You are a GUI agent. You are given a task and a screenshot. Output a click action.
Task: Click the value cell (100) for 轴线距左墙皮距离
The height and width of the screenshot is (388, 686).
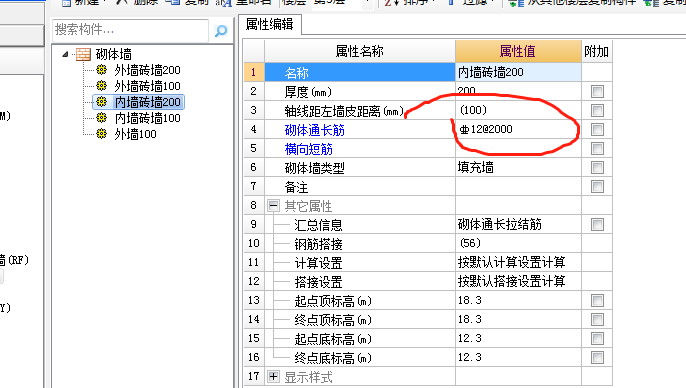point(518,110)
